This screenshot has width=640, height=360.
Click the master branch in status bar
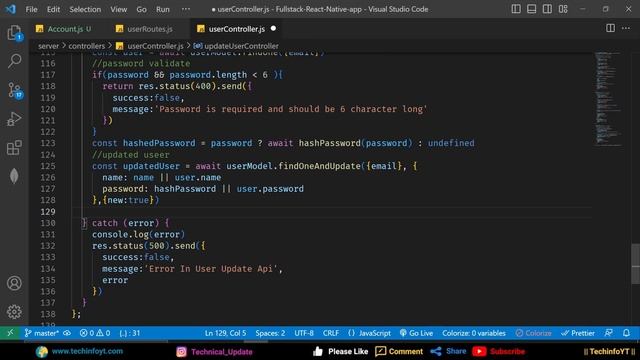42,333
